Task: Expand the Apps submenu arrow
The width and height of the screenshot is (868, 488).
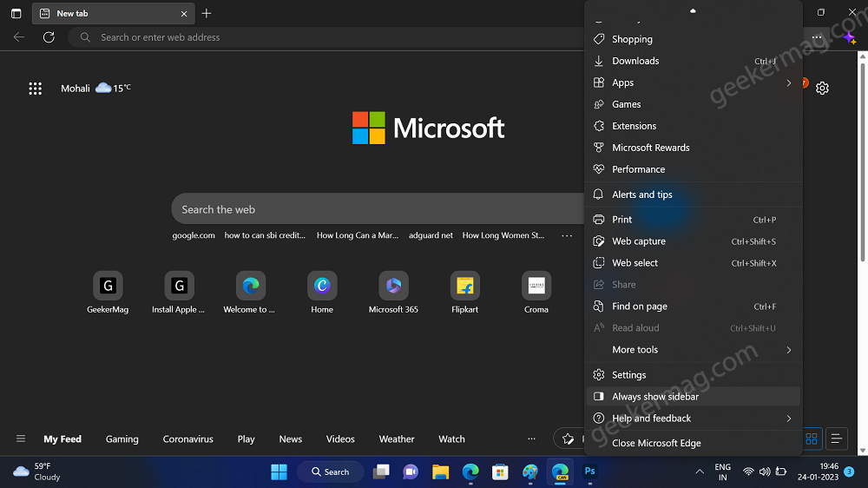Action: tap(789, 82)
